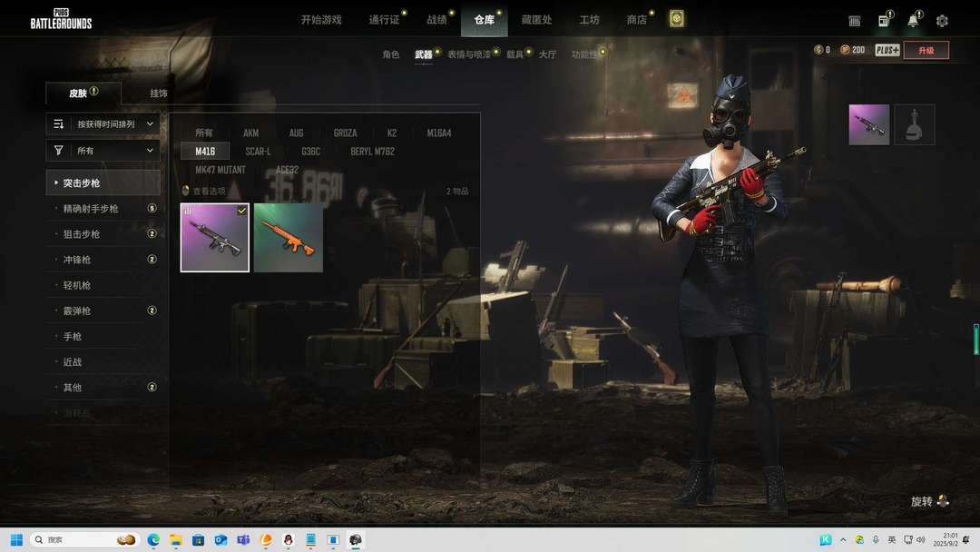Open the 商店 tab
Image resolution: width=980 pixels, height=552 pixels.
point(637,20)
